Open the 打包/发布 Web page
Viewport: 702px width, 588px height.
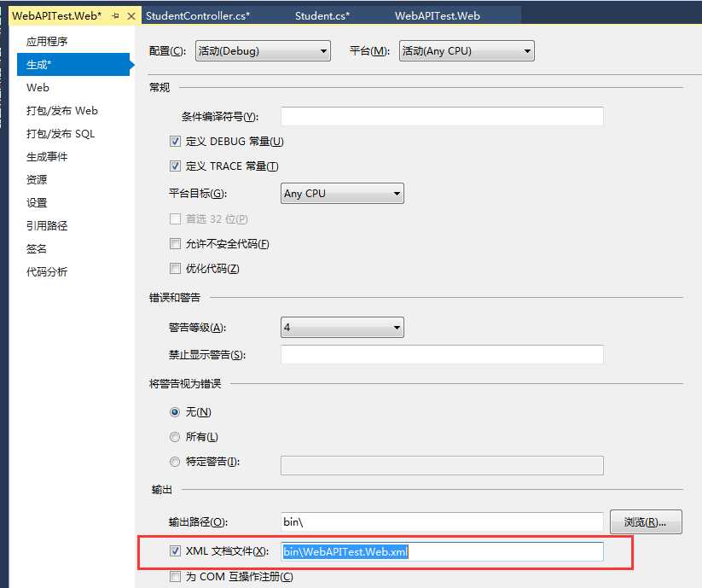pyautogui.click(x=61, y=111)
